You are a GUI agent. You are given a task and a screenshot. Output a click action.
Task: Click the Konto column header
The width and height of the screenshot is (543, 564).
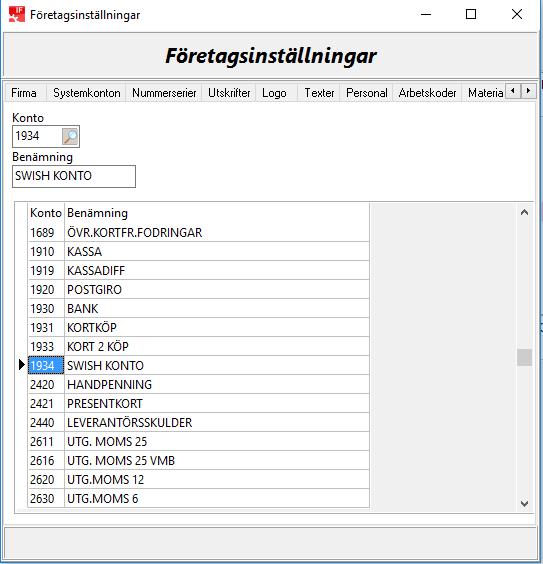coord(46,213)
